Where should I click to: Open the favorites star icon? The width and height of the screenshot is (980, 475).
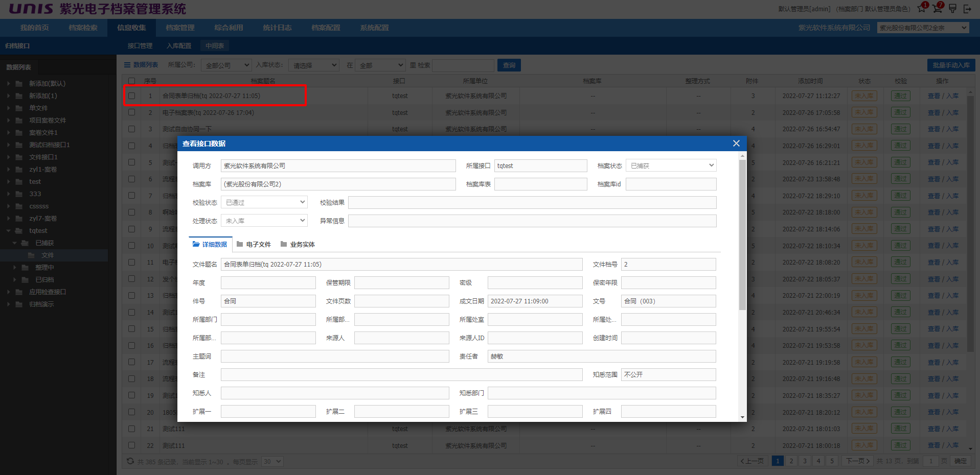pyautogui.click(x=921, y=9)
